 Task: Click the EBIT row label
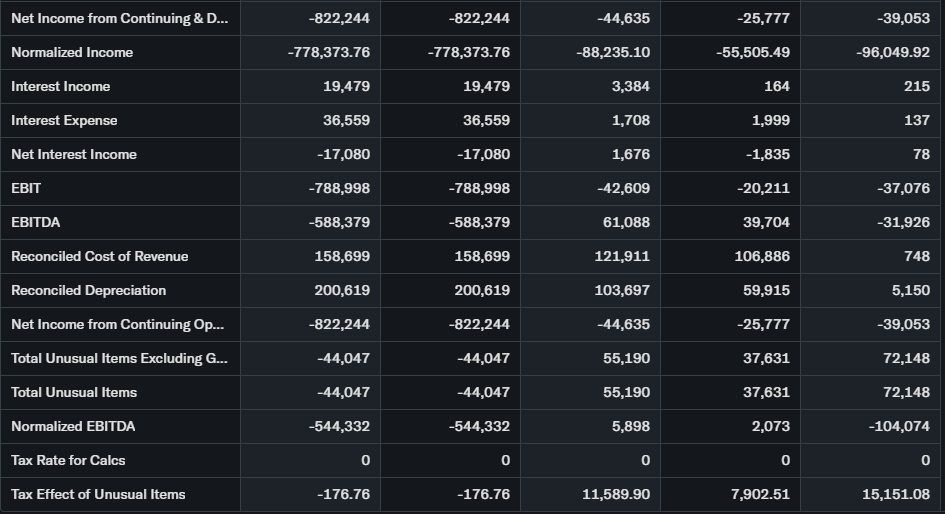(x=26, y=188)
